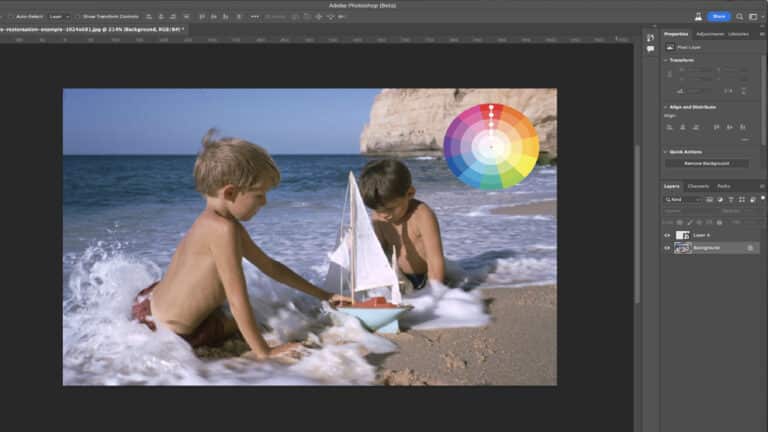Click Align bottom edges in Properties
This screenshot has width=768, height=432.
pyautogui.click(x=743, y=127)
